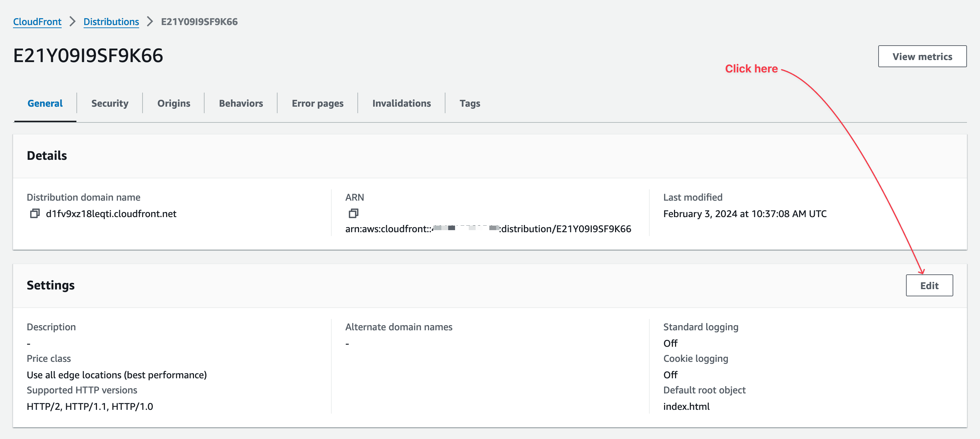Image resolution: width=980 pixels, height=439 pixels.
Task: Click the Last modified date value
Action: pos(745,214)
